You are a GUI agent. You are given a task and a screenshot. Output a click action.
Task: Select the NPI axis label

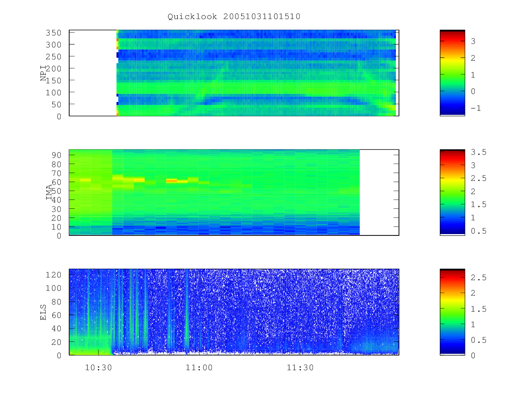[x=43, y=73]
